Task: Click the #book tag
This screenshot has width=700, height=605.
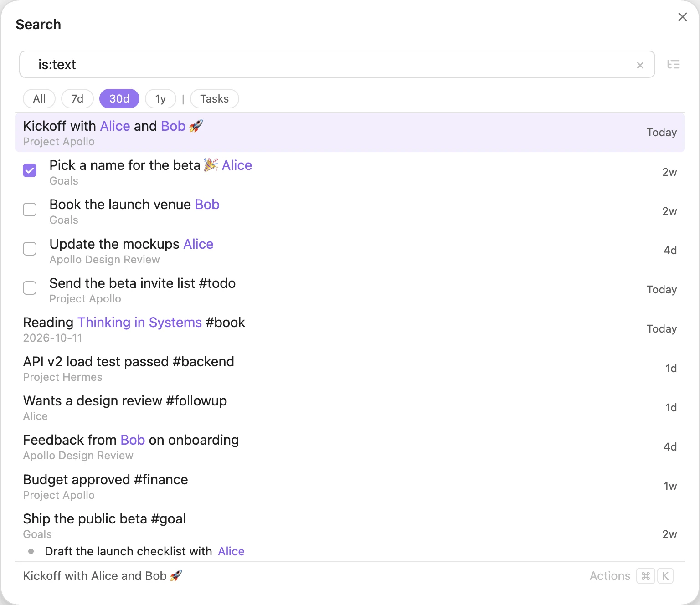Action: pos(226,322)
